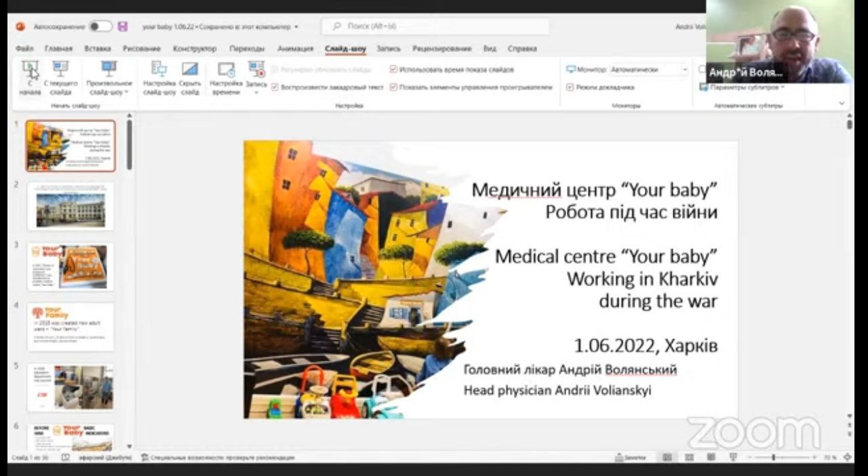Click the Search (Поиск) box

coord(435,26)
